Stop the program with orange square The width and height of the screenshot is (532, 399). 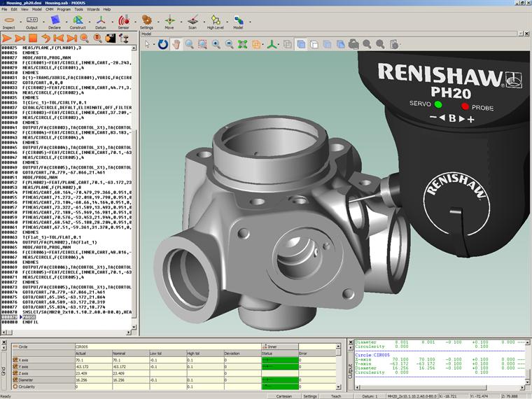tap(33, 38)
